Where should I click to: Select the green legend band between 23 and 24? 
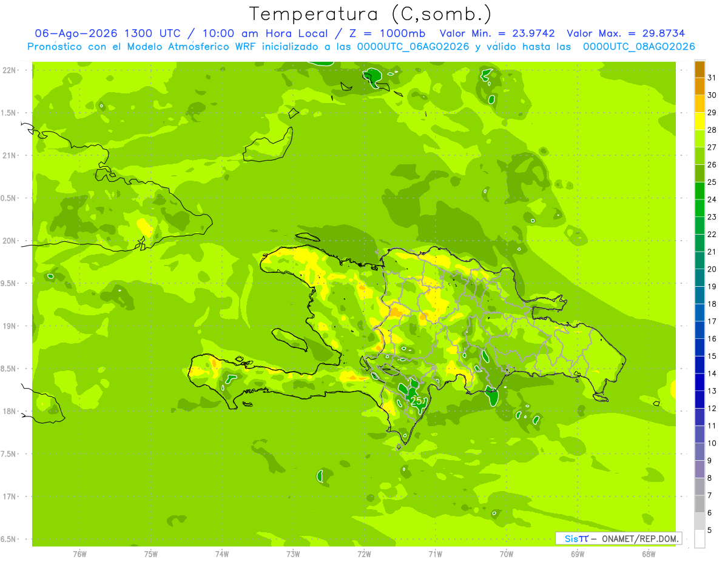[x=699, y=208]
